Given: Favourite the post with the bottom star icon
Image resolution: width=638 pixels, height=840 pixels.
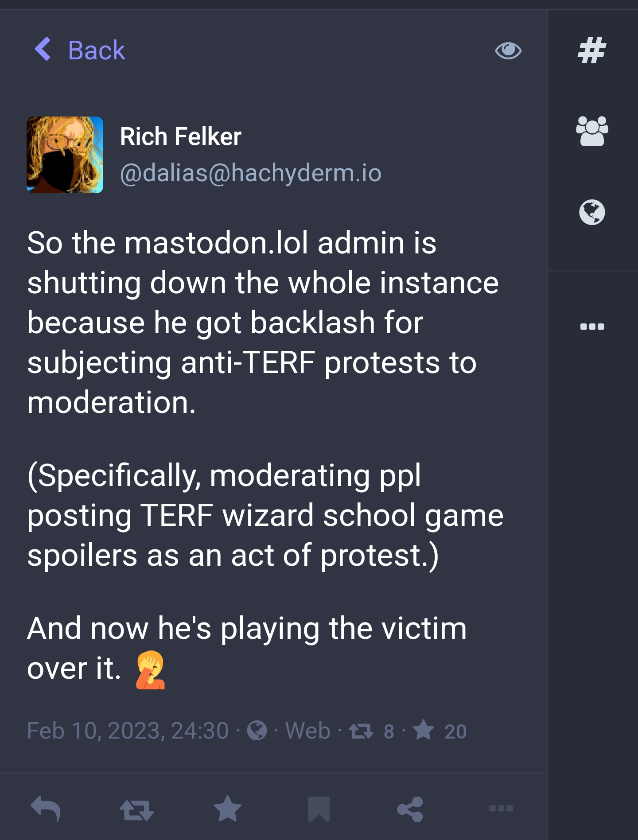Looking at the screenshot, I should tap(228, 809).
